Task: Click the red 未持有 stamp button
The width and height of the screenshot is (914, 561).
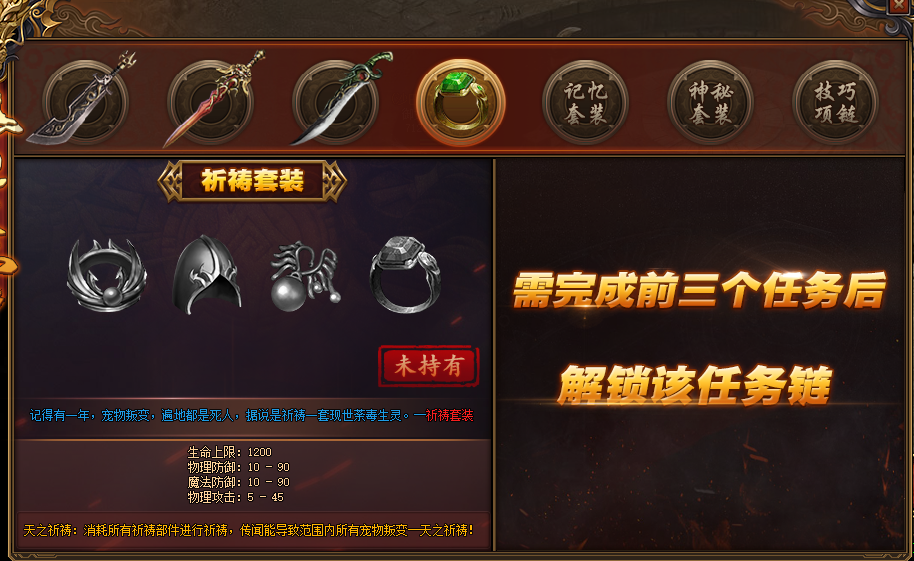Action: point(428,366)
